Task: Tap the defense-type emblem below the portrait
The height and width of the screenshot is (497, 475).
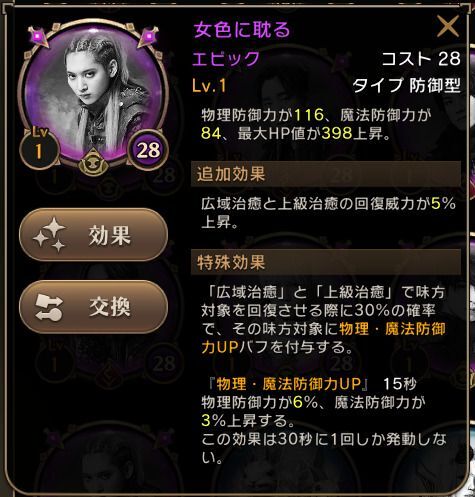Action: click(x=93, y=165)
